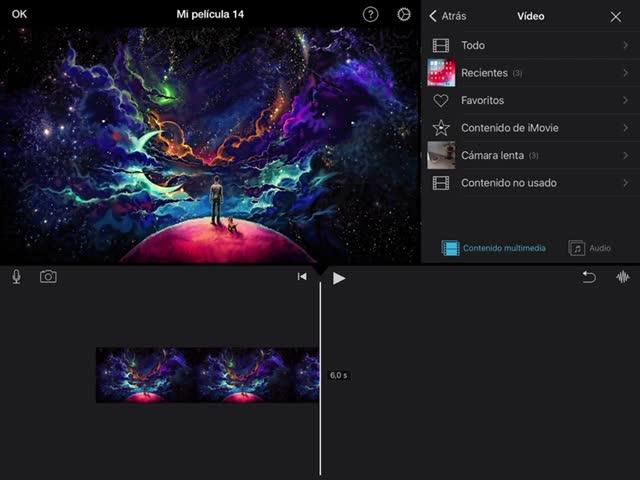Jump to the beginning with skip-back button
Screen dimensions: 640x480
(302, 277)
